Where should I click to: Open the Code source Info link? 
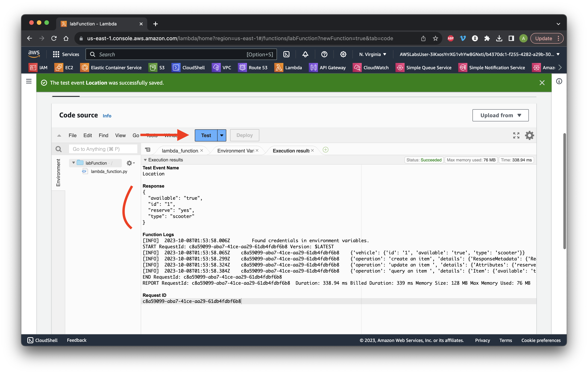[107, 116]
